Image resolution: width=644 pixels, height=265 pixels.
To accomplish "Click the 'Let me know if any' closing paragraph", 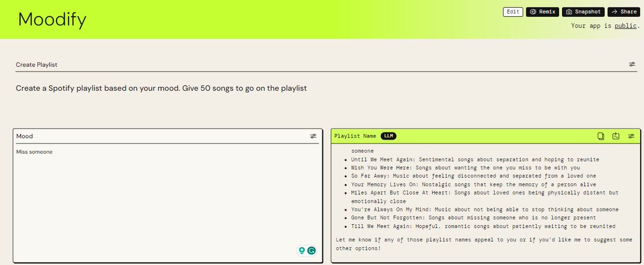I will (x=484, y=244).
